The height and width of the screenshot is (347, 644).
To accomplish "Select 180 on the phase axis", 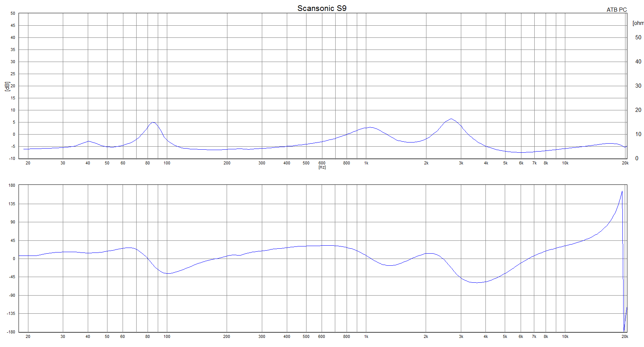I will click(x=12, y=186).
